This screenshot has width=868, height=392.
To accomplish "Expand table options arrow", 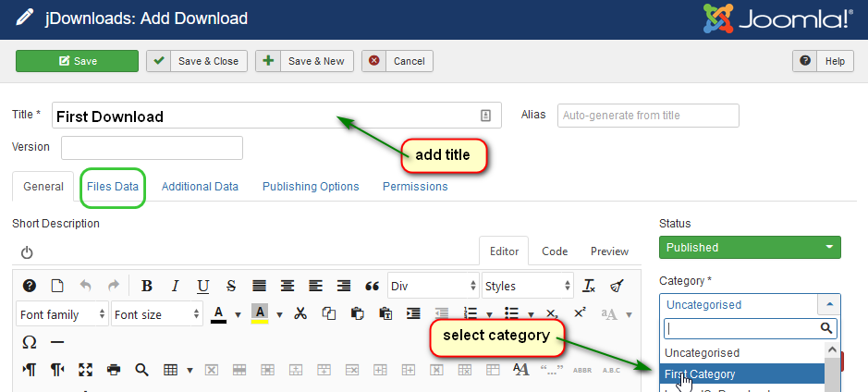I will (x=189, y=370).
